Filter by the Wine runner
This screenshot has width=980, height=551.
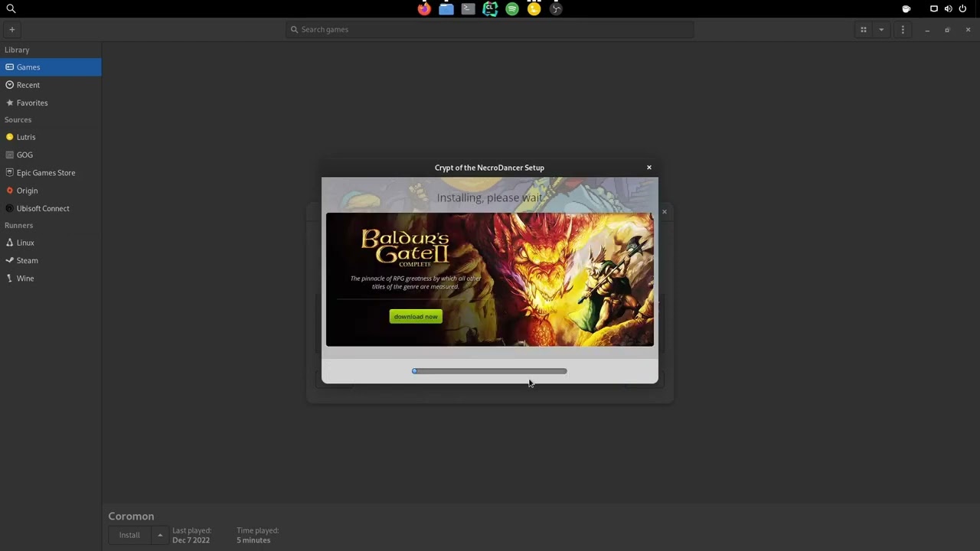pyautogui.click(x=51, y=279)
